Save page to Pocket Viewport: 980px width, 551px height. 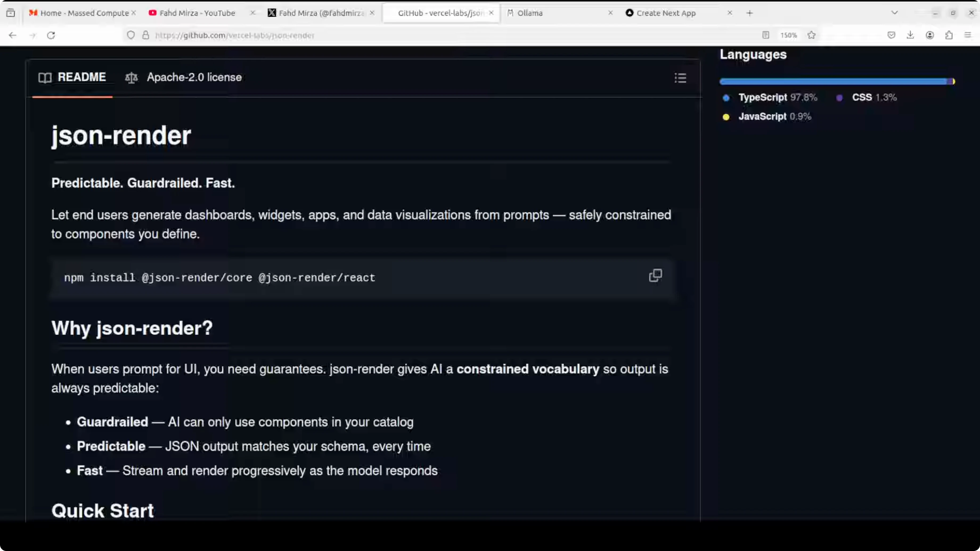click(891, 35)
